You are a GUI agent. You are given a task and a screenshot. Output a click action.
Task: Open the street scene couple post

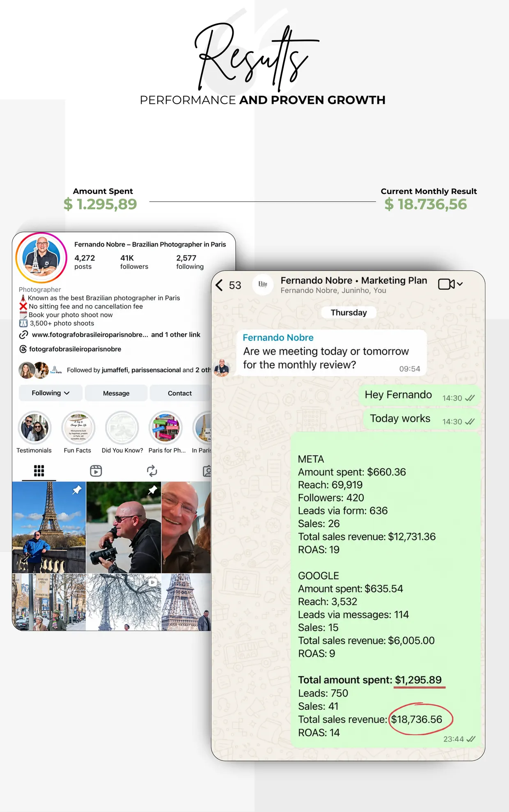pos(49,602)
